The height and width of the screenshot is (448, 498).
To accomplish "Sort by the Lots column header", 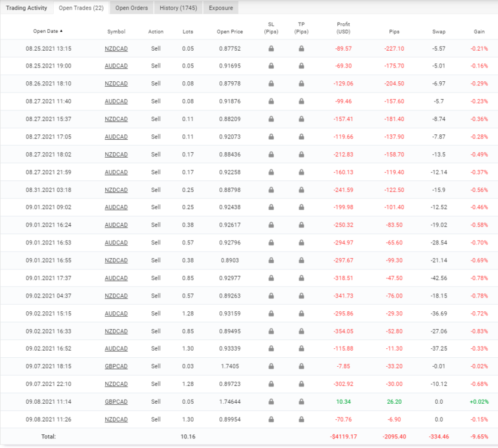I will pyautogui.click(x=188, y=32).
